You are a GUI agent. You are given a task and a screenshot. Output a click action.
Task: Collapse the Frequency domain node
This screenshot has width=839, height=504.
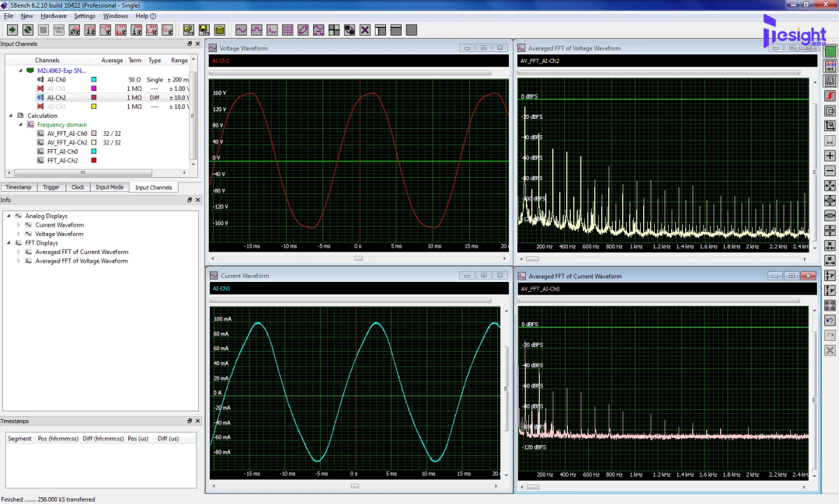pyautogui.click(x=21, y=125)
